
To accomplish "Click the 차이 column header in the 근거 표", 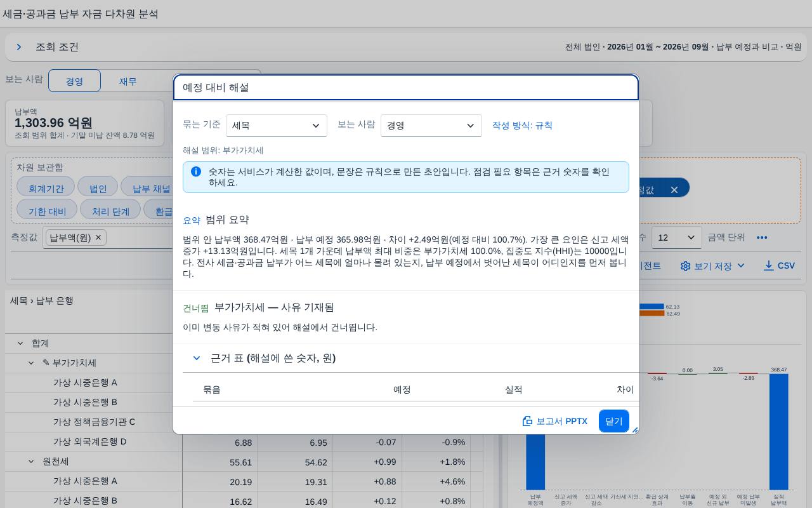I will 625,390.
